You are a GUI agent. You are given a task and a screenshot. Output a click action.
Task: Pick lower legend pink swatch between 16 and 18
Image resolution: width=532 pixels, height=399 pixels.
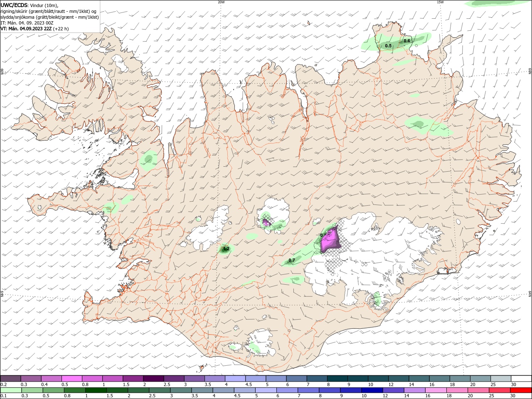click(x=436, y=390)
